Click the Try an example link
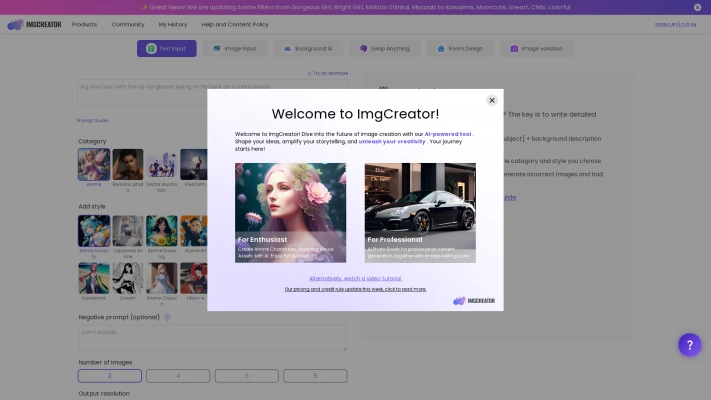The width and height of the screenshot is (711, 400). point(328,73)
